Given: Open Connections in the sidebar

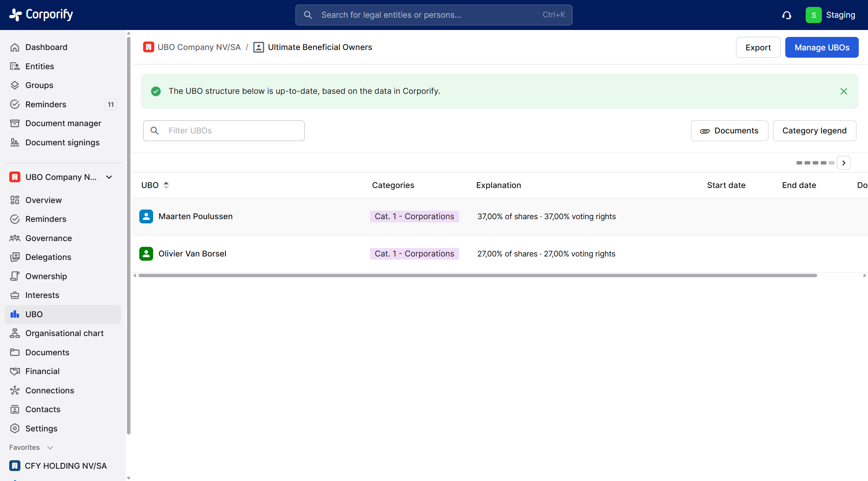Looking at the screenshot, I should click(50, 391).
